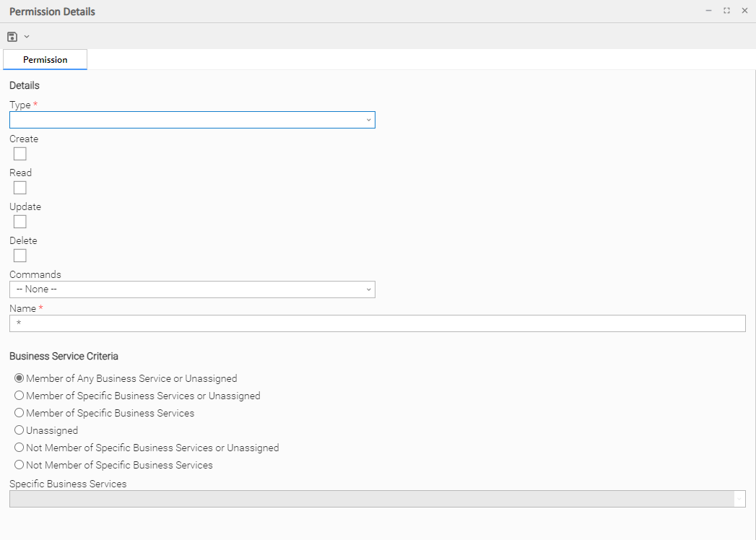756x540 pixels.
Task: Open the save options chevron menu
Action: click(x=27, y=37)
